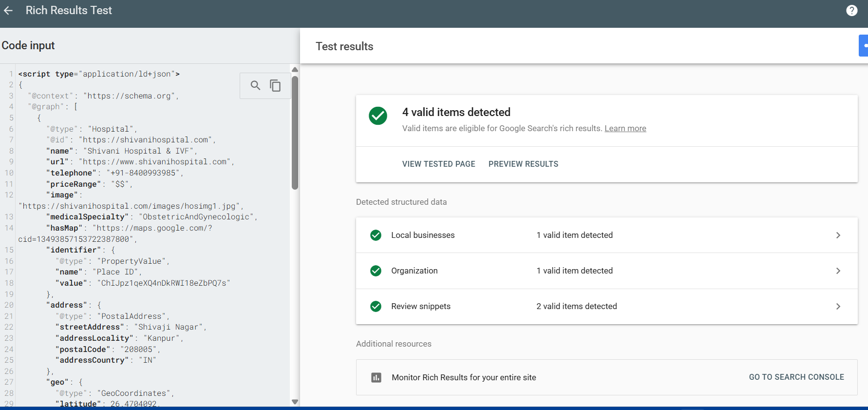
Task: Click the Place ID value ChIJpz1qeXQ4nDkRWI18eZbPQ7s
Action: (164, 283)
